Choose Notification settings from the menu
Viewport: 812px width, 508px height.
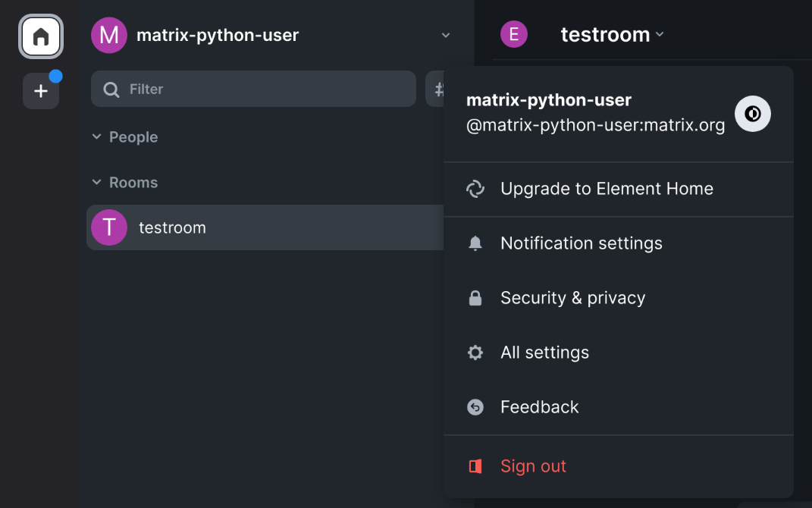[581, 243]
